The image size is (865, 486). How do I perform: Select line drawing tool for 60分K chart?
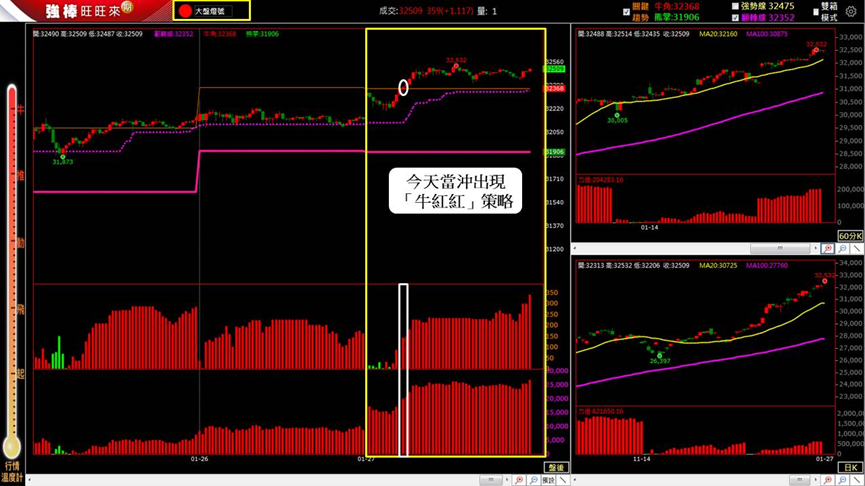pos(856,249)
